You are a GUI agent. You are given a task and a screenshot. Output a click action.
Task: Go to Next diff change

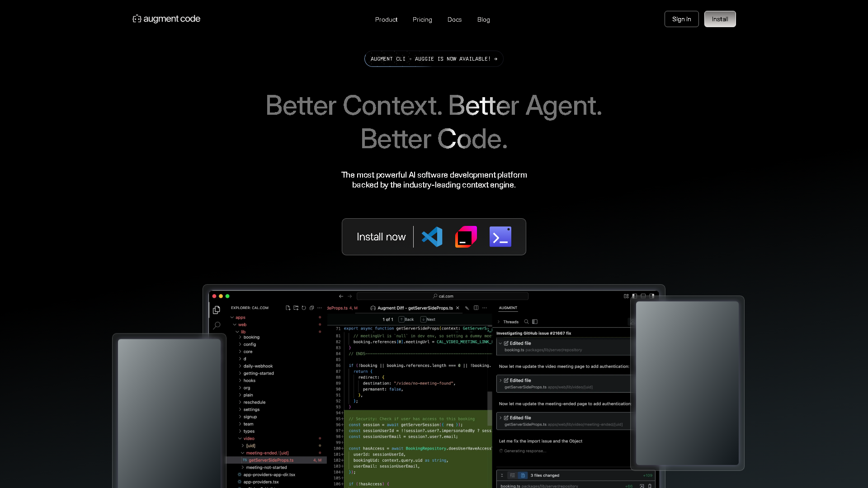428,319
